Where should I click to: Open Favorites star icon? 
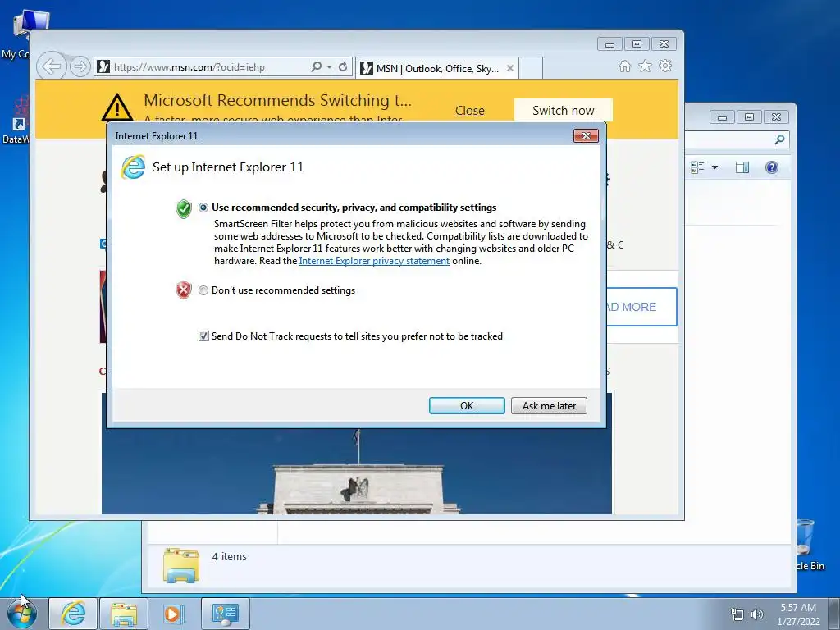tap(645, 66)
